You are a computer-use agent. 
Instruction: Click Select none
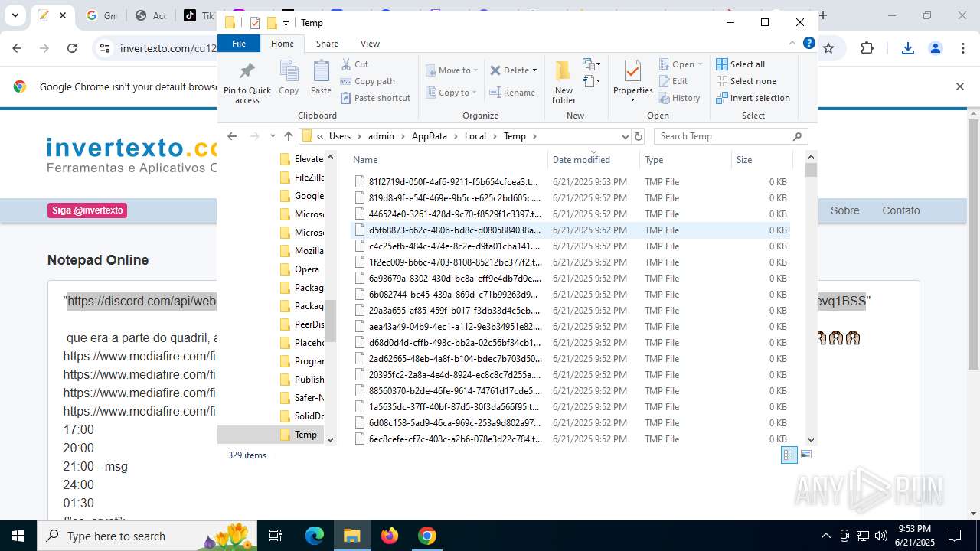[746, 81]
